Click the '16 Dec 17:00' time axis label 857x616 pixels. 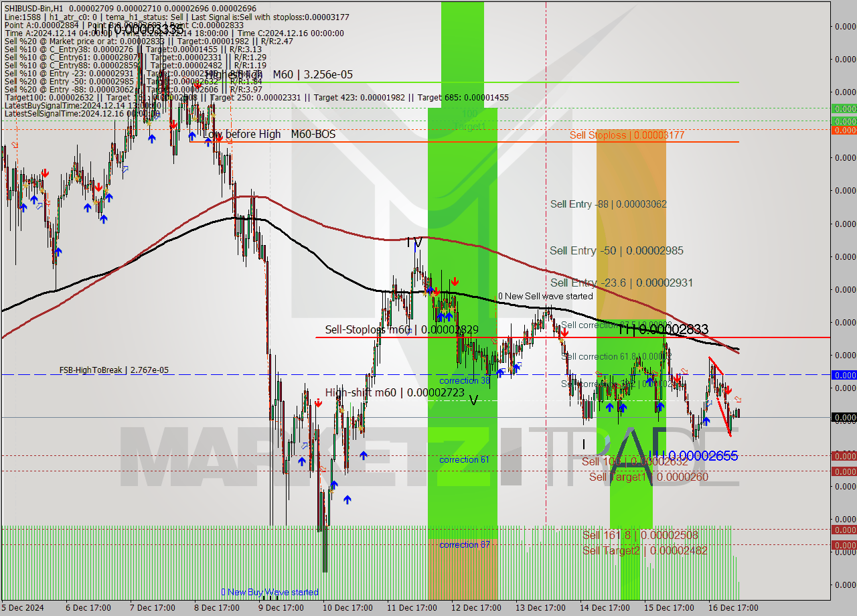pos(733,608)
